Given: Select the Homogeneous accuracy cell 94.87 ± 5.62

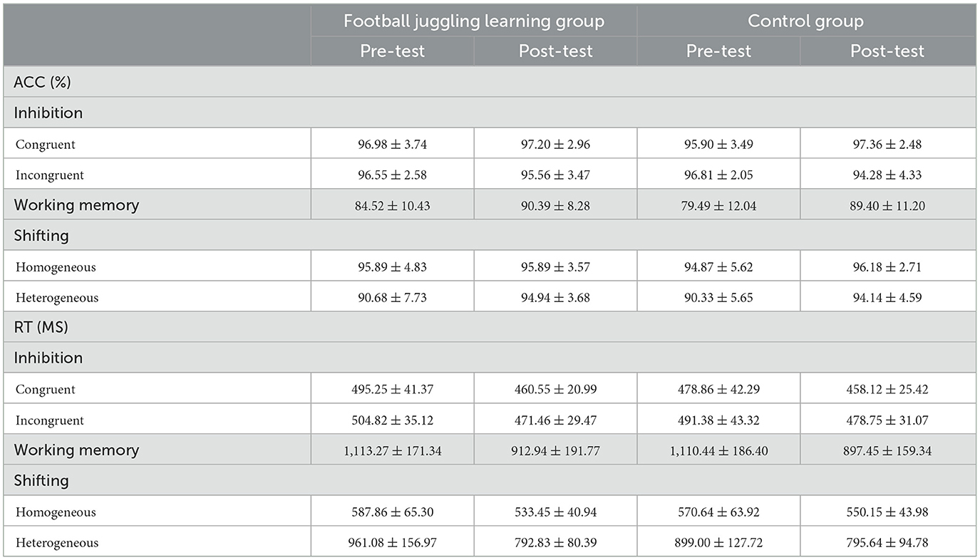Looking at the screenshot, I should (718, 267).
